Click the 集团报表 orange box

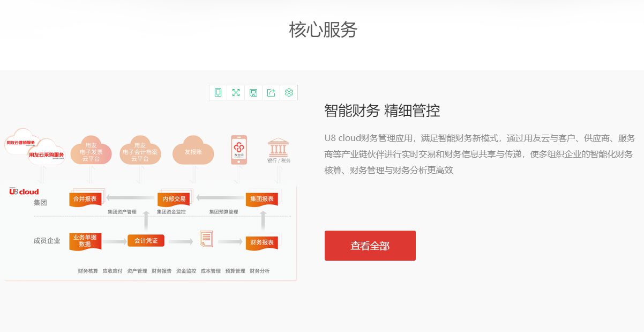tap(262, 199)
